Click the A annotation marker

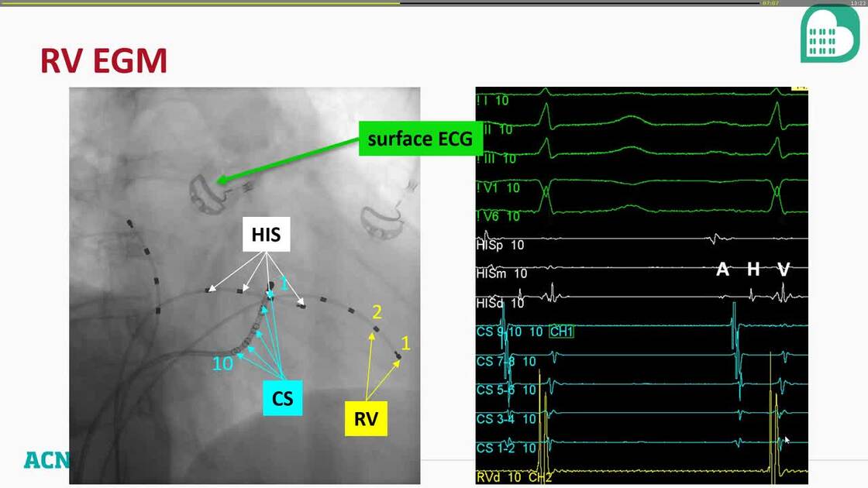tap(722, 270)
